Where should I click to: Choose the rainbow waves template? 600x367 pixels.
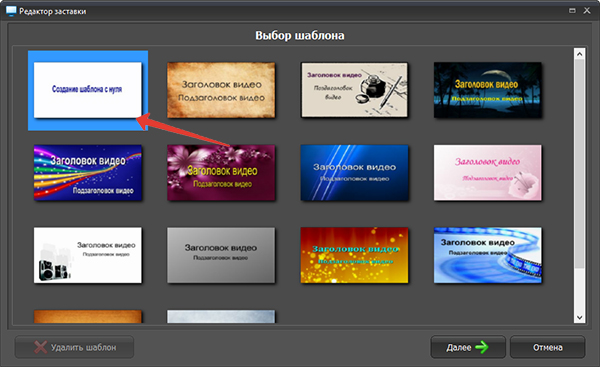88,173
